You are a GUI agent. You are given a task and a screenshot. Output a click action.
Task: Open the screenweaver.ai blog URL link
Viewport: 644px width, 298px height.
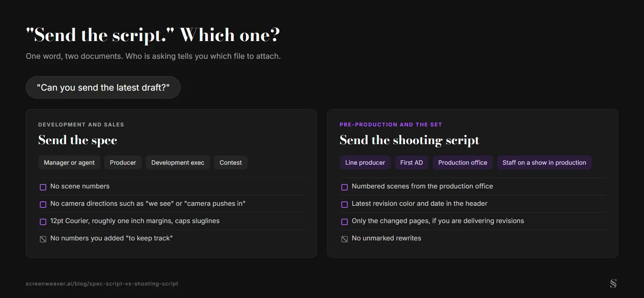tap(102, 284)
